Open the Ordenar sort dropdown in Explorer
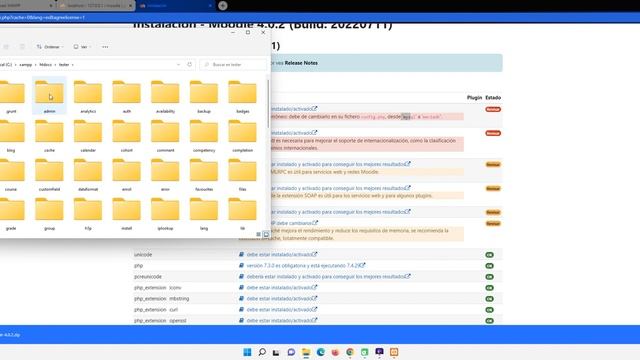The height and width of the screenshot is (360, 640). pos(50,47)
